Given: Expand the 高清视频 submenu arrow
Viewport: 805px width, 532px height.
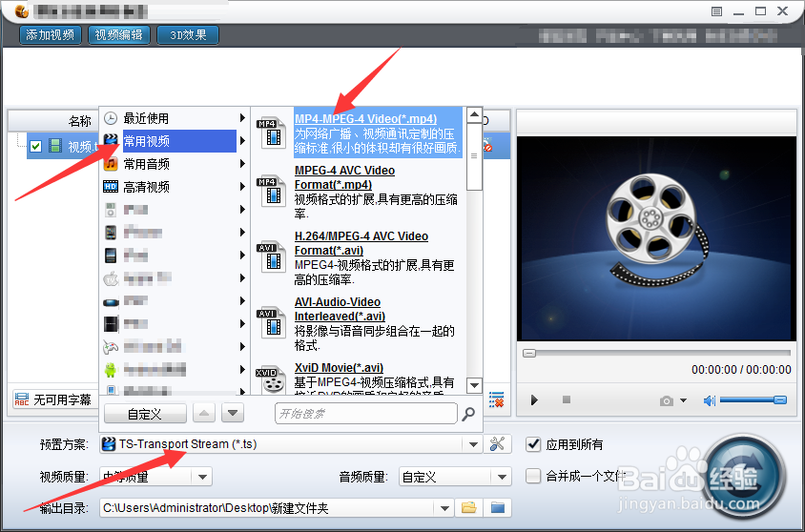Looking at the screenshot, I should [242, 187].
